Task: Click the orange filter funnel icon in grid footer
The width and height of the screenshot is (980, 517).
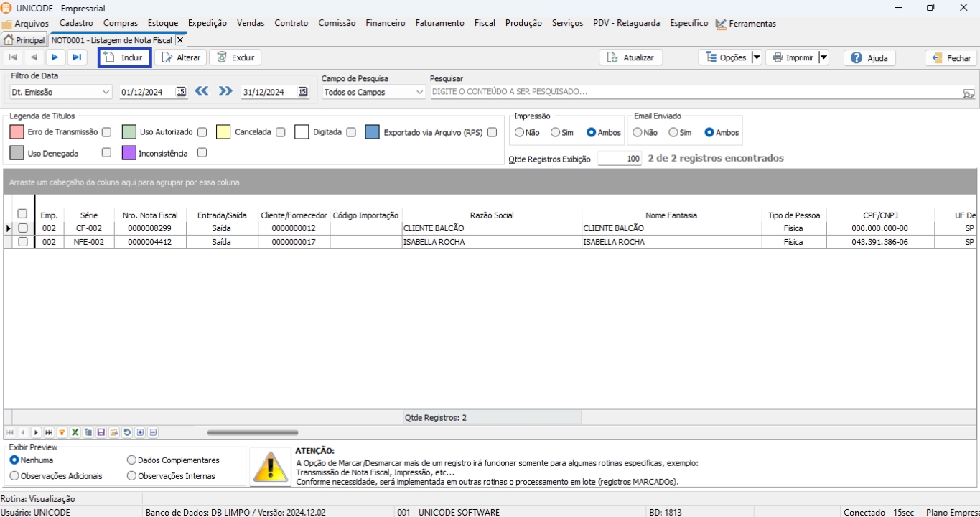Action: tap(62, 432)
